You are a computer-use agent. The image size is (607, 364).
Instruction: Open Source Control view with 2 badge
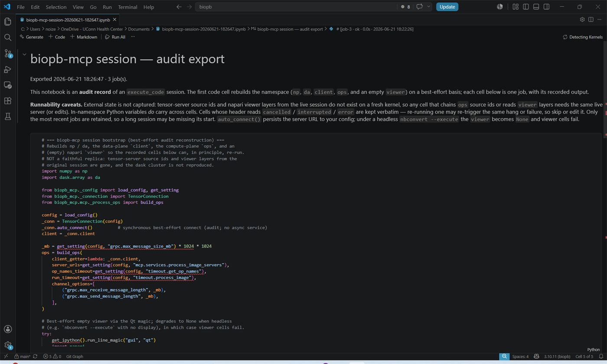(x=8, y=53)
